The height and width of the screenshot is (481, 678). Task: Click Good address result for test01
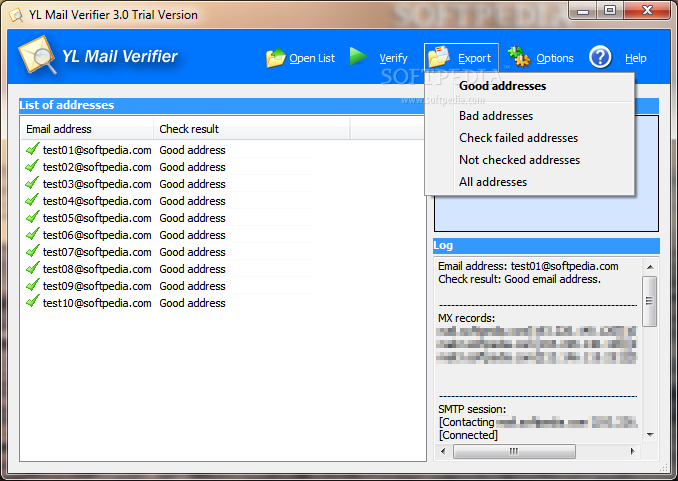click(x=192, y=150)
